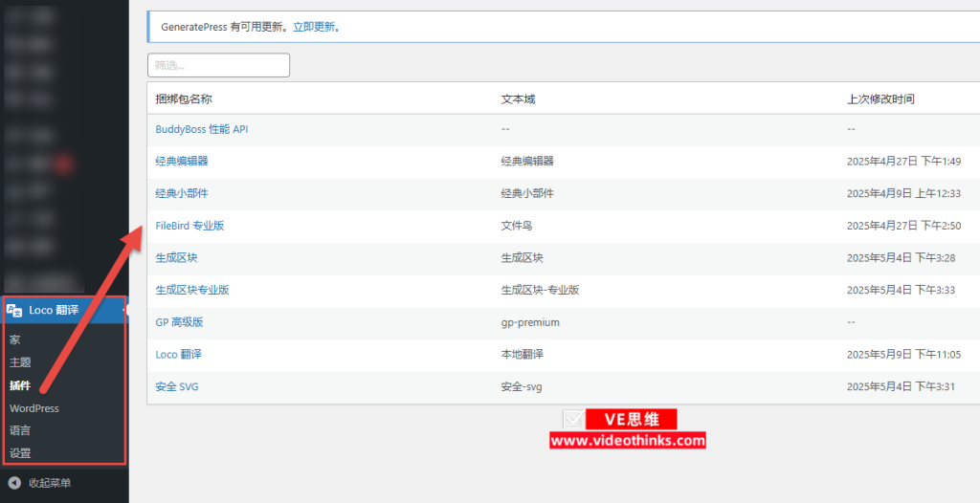
Task: Select 插件 in the Loco submenu
Action: tap(20, 385)
